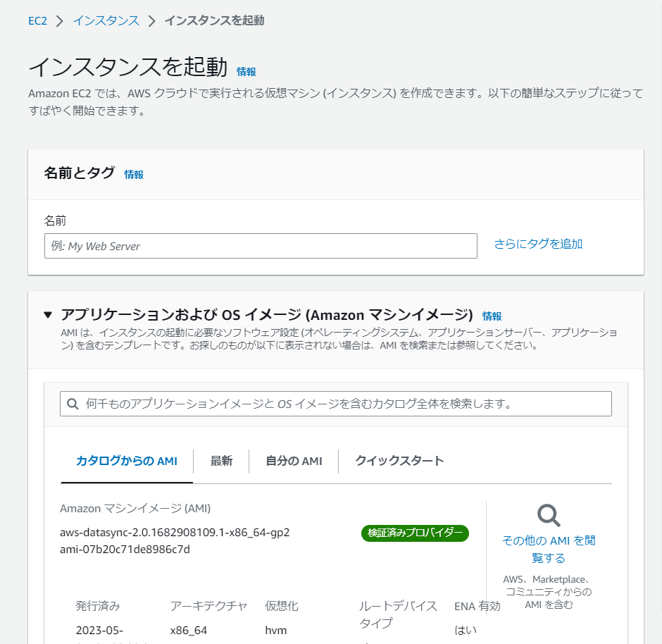Switch to the 自分の AMI tab
The width and height of the screenshot is (662, 644).
(x=294, y=461)
